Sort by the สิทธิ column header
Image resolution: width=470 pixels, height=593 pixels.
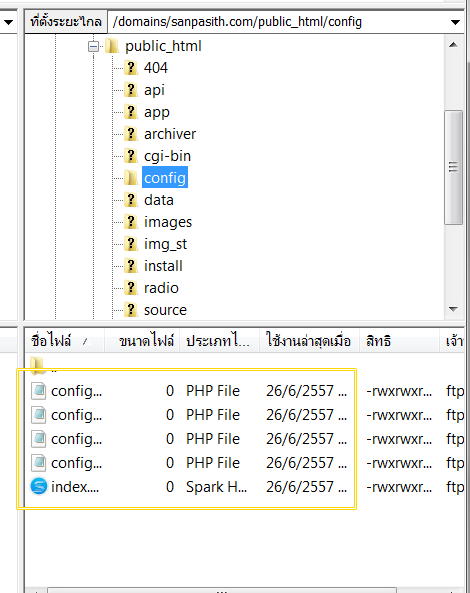pyautogui.click(x=399, y=341)
